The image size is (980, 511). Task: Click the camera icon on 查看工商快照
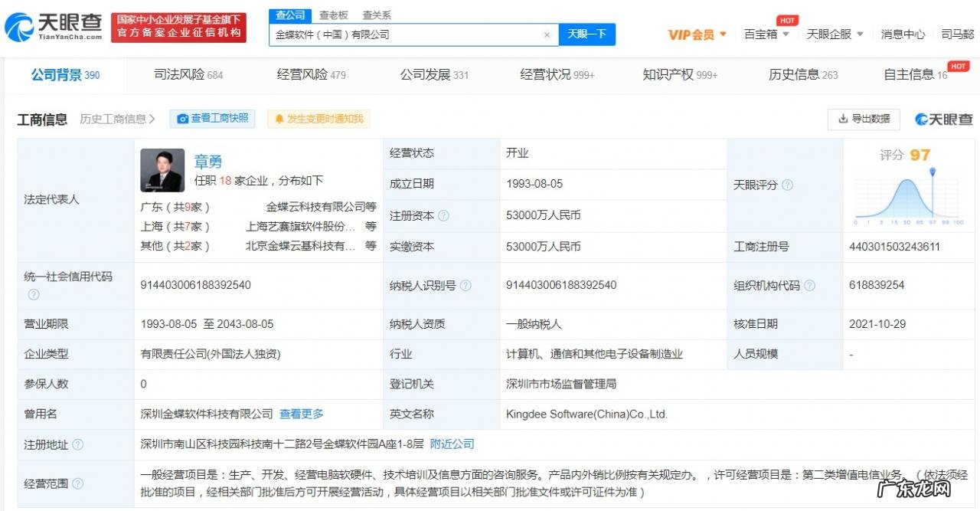[181, 119]
